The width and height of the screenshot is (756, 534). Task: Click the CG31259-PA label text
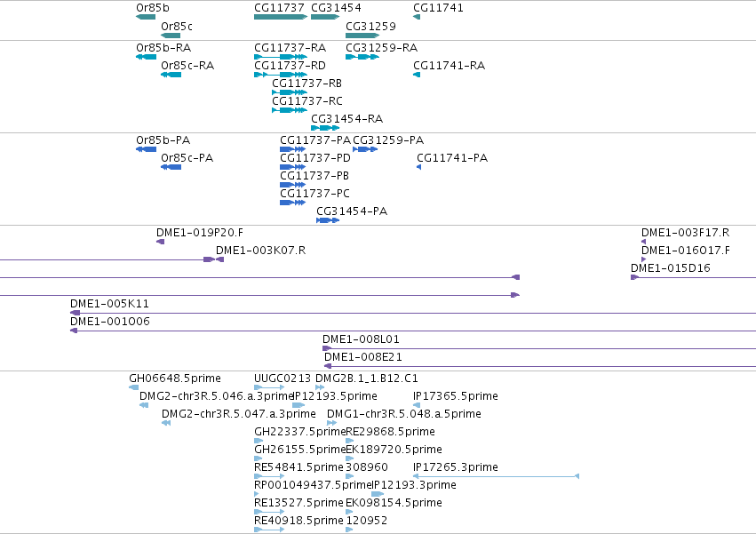pyautogui.click(x=388, y=140)
